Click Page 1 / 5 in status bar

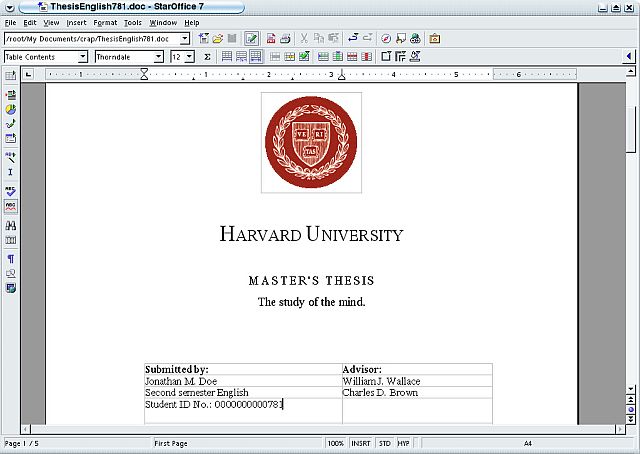click(76, 443)
